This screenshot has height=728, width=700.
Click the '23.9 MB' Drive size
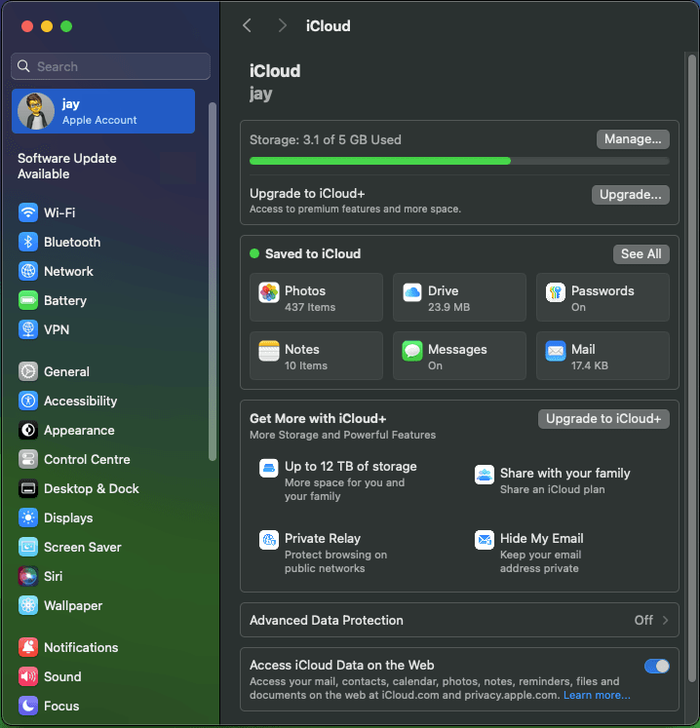coord(448,307)
